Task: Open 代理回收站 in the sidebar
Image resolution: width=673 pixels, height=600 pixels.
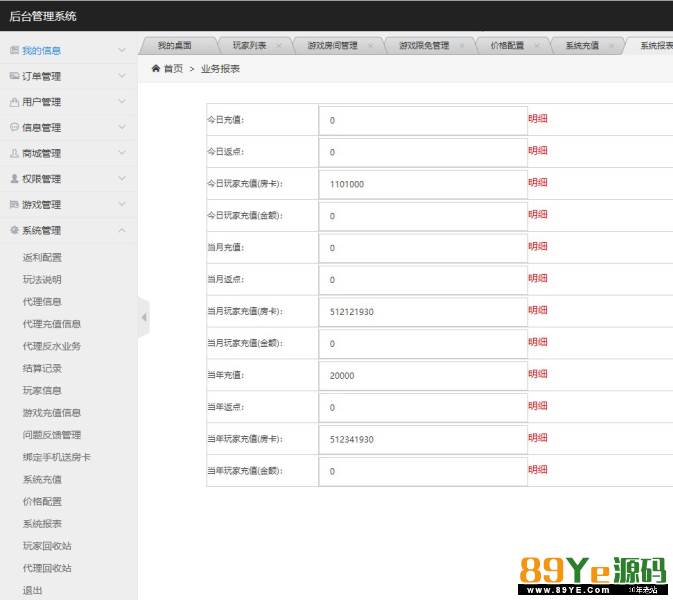Action: point(47,568)
